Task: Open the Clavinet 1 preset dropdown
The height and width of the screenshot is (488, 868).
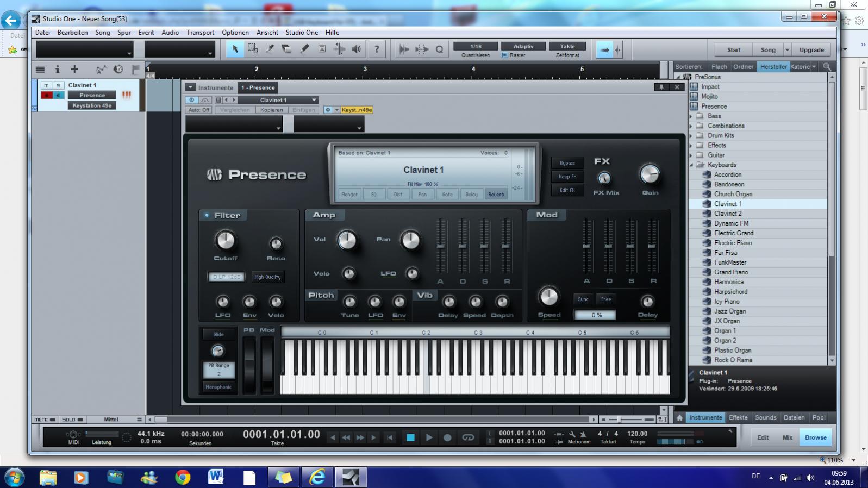Action: point(314,100)
